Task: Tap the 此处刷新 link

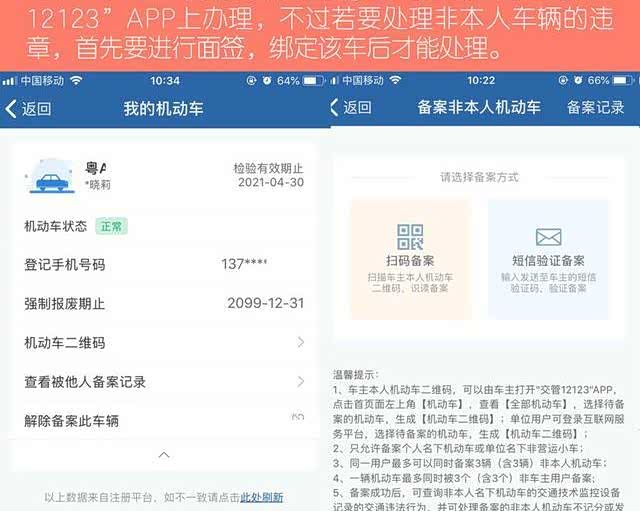Action: [x=261, y=497]
